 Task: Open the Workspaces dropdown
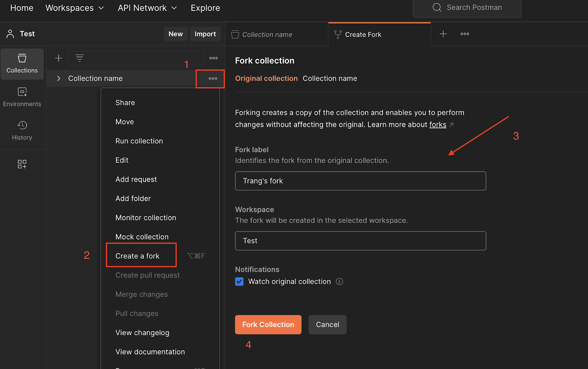click(x=75, y=8)
